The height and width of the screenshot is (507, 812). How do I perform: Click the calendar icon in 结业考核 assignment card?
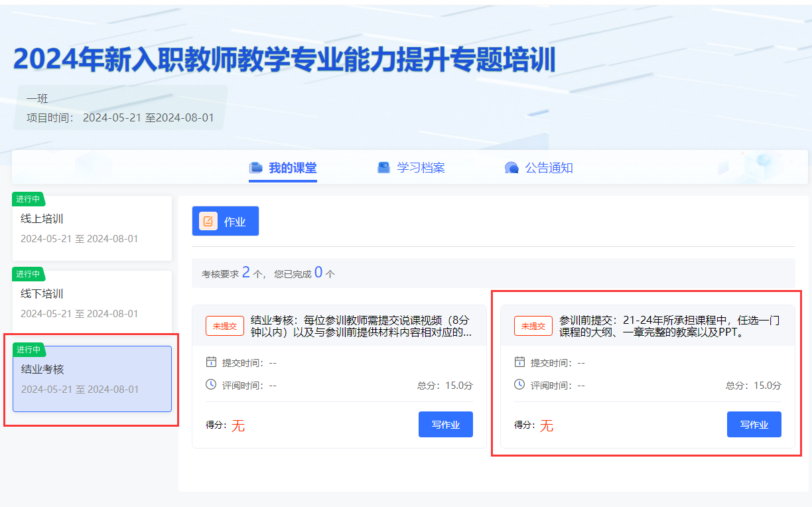click(x=211, y=362)
